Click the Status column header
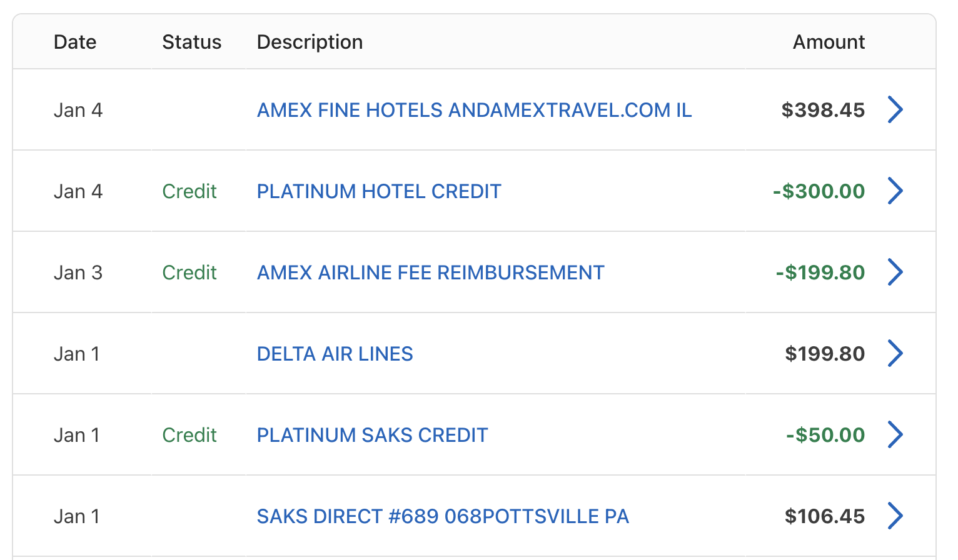Viewport: 958px width, 560px height. [192, 42]
